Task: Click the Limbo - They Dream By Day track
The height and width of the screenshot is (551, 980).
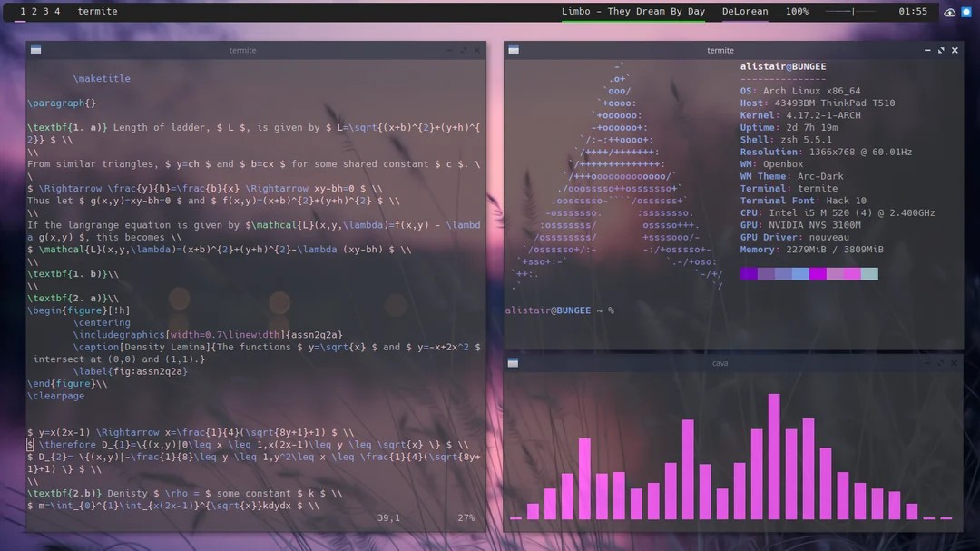Action: pos(633,11)
